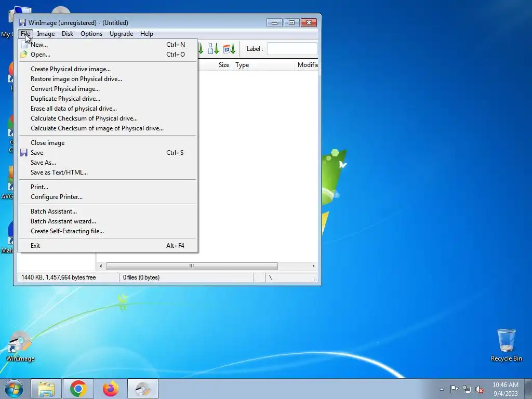Choose Print... from the File menu

pos(108,187)
